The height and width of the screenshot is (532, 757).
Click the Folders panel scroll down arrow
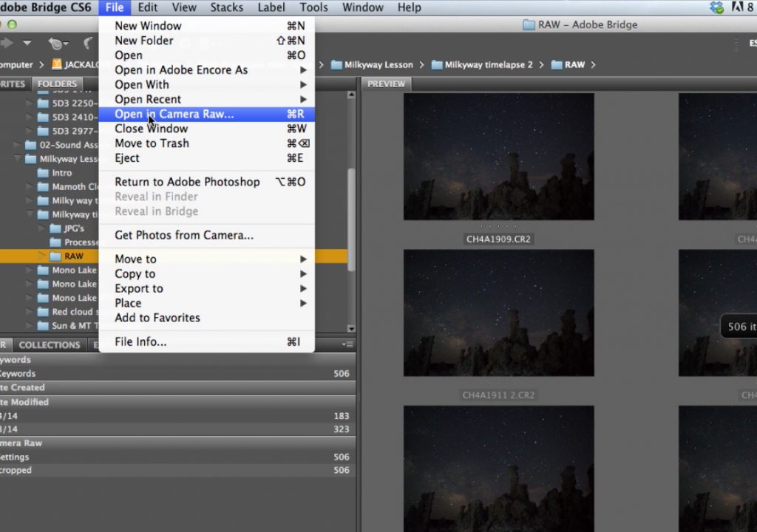point(351,329)
